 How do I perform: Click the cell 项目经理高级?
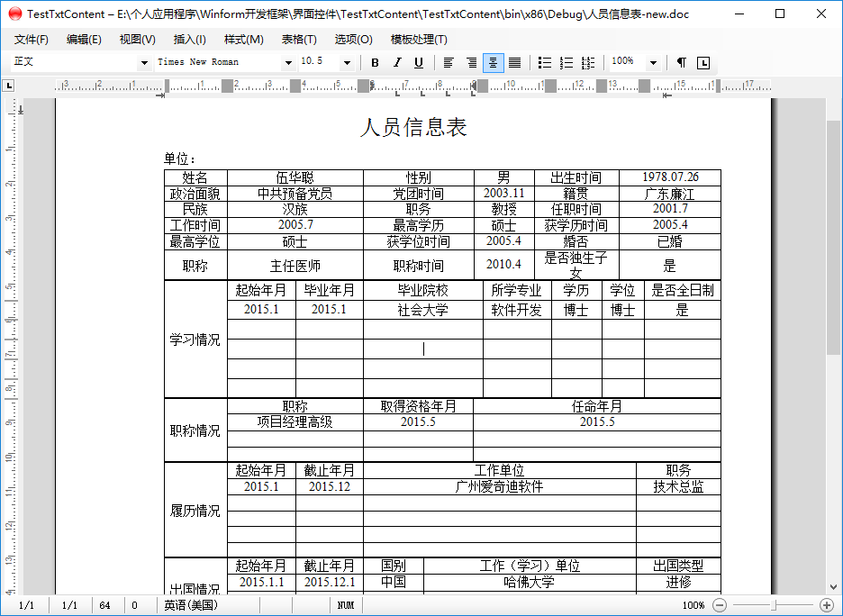[295, 422]
